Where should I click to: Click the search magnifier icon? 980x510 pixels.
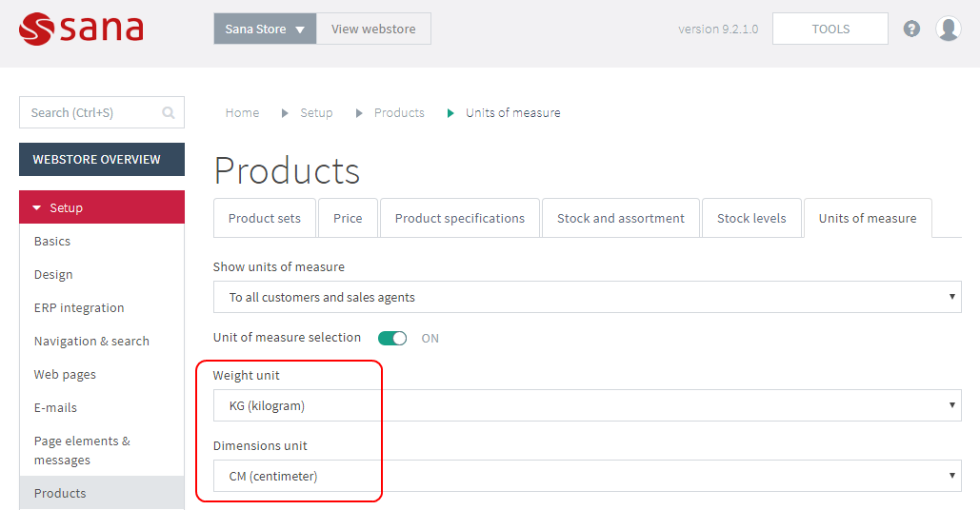click(169, 112)
